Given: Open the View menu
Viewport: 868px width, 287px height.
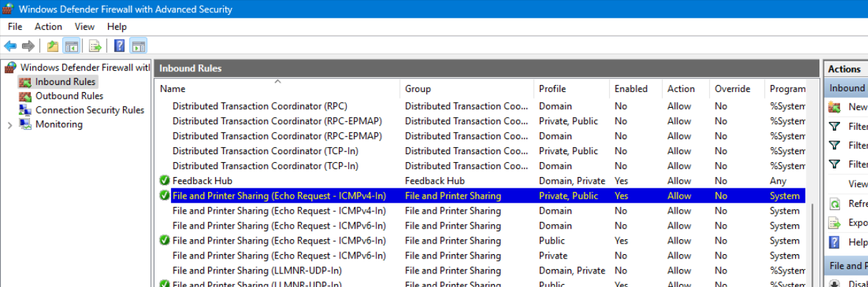Looking at the screenshot, I should [84, 26].
